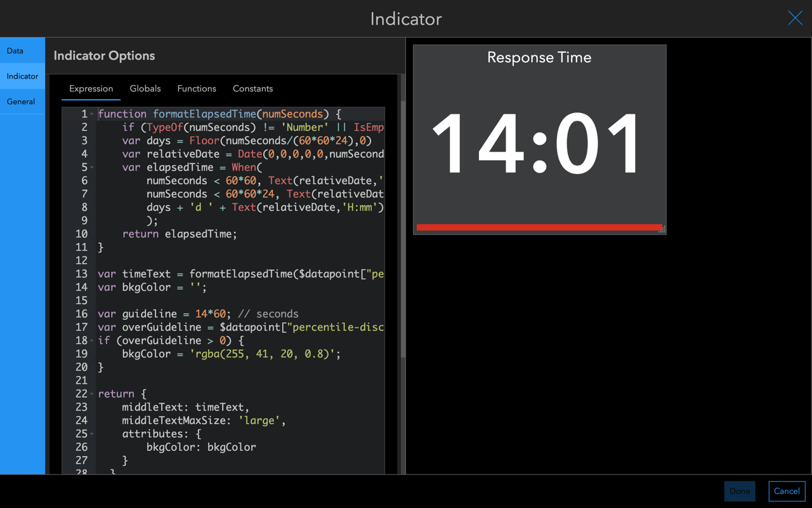Collapse the return block on line 22
Viewport: 812px width, 508px height.
coord(91,394)
